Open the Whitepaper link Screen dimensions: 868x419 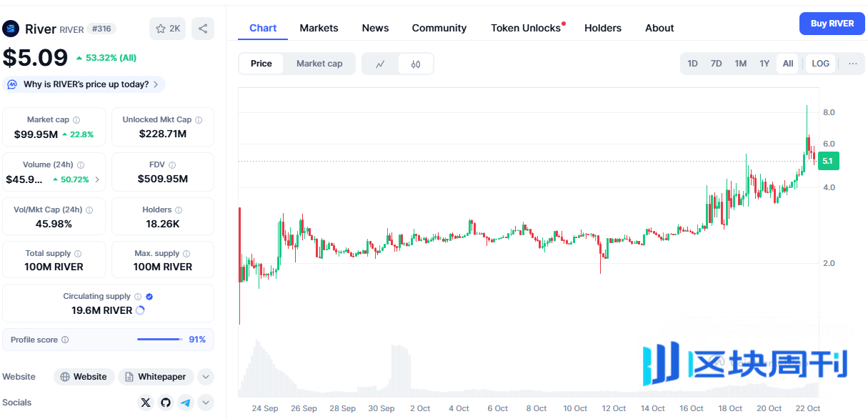coord(156,377)
